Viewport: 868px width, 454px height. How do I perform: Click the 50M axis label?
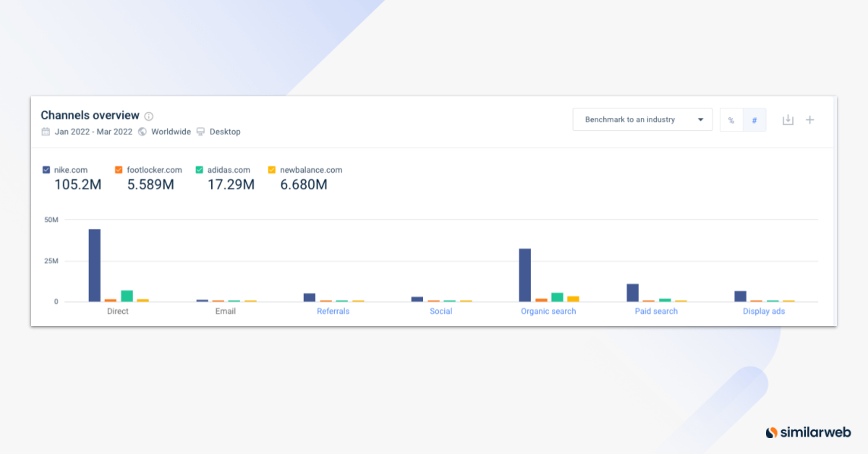pos(51,220)
